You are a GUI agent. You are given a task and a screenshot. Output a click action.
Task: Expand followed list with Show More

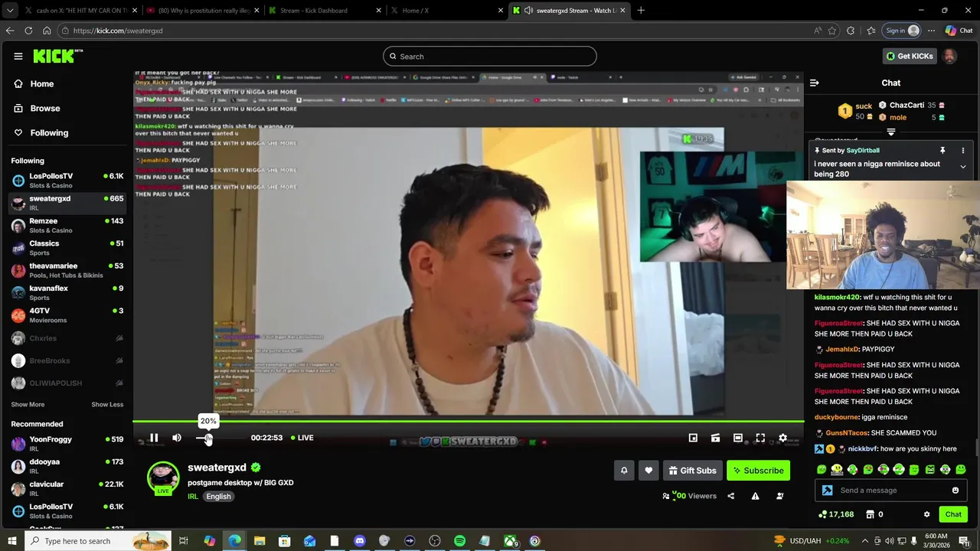[28, 404]
